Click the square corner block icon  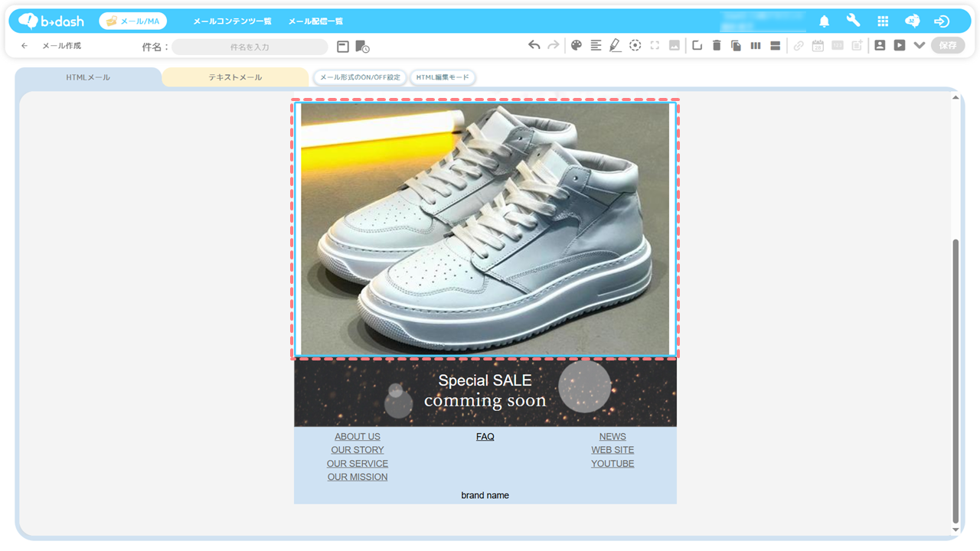pyautogui.click(x=697, y=45)
